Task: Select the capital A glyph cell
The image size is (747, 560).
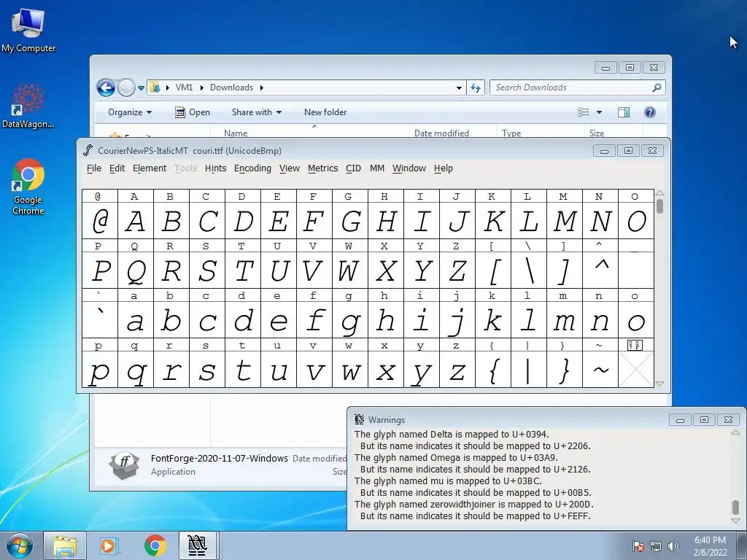Action: 135,220
